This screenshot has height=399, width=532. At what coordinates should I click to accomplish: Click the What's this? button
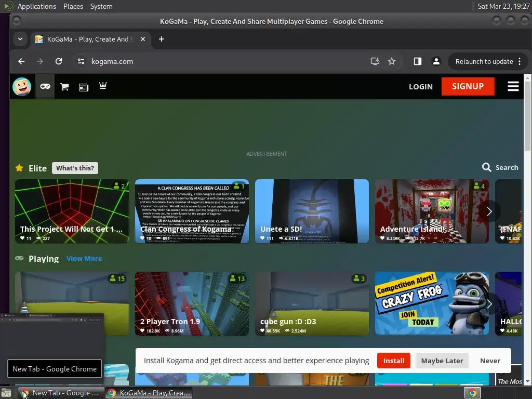click(x=75, y=168)
